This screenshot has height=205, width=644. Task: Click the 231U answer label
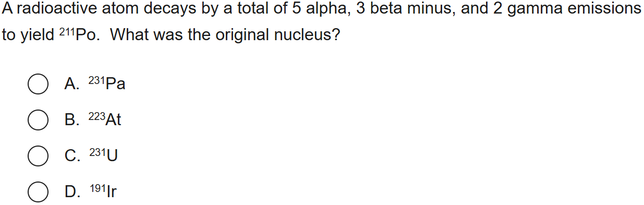click(x=103, y=155)
